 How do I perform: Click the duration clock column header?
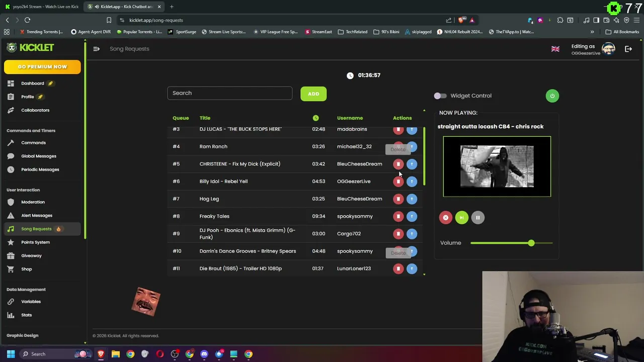click(315, 118)
